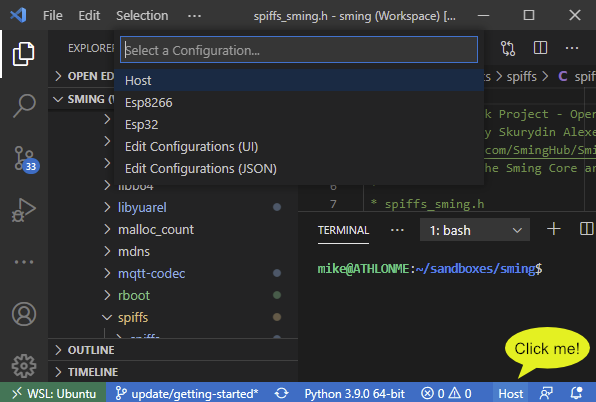Viewport: 596px width, 402px height.
Task: Click the spiffs breadcrumb segment
Action: point(522,76)
